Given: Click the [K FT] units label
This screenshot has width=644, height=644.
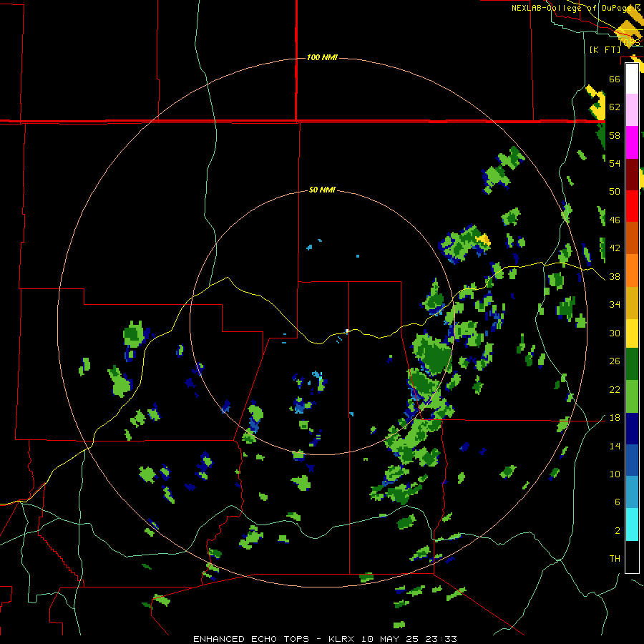Looking at the screenshot, I should [x=605, y=49].
